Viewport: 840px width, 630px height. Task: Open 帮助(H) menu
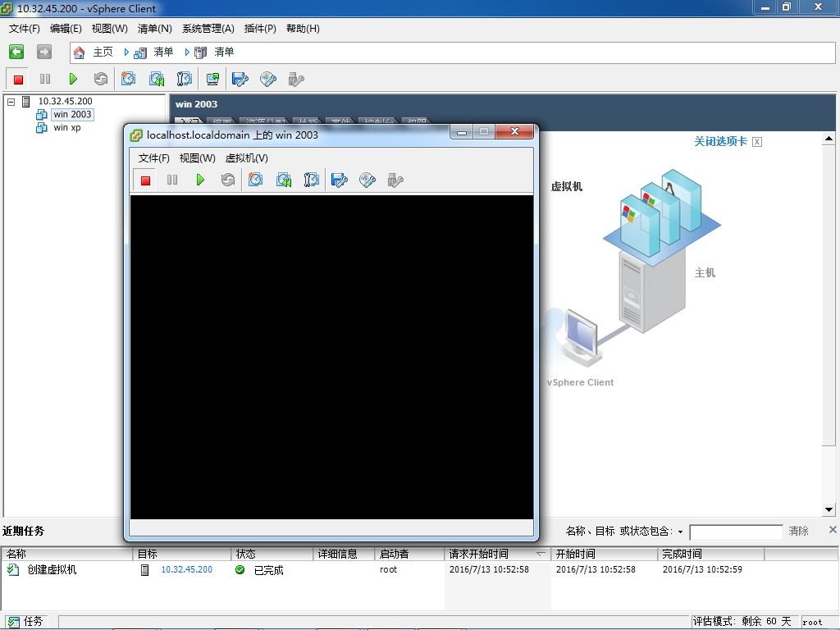click(x=303, y=29)
